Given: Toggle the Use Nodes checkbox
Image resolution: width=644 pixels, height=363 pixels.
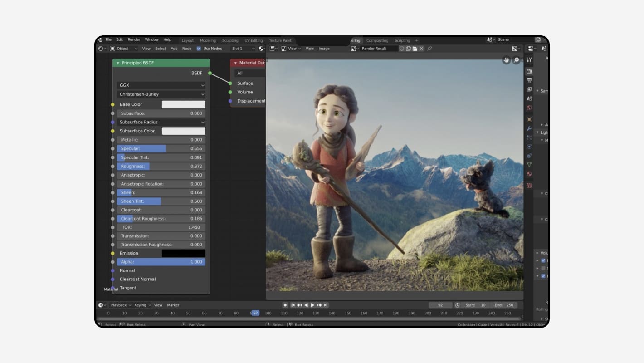Looking at the screenshot, I should point(199,49).
